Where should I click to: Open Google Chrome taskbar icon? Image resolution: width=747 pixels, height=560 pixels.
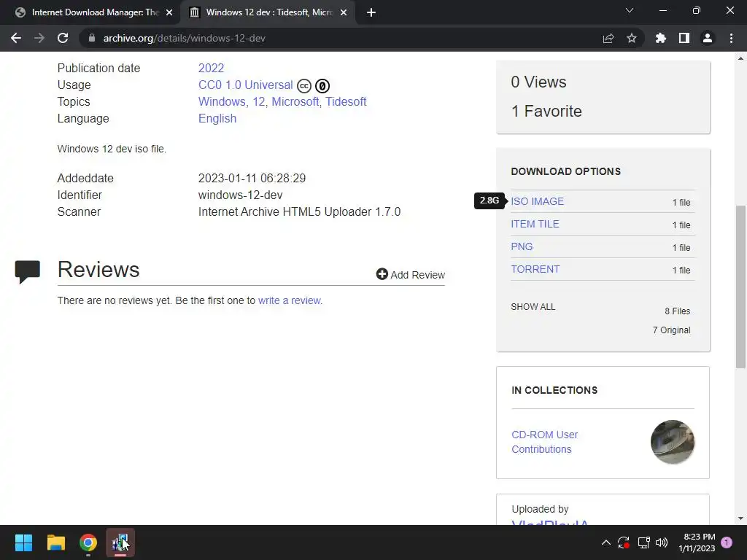point(88,542)
